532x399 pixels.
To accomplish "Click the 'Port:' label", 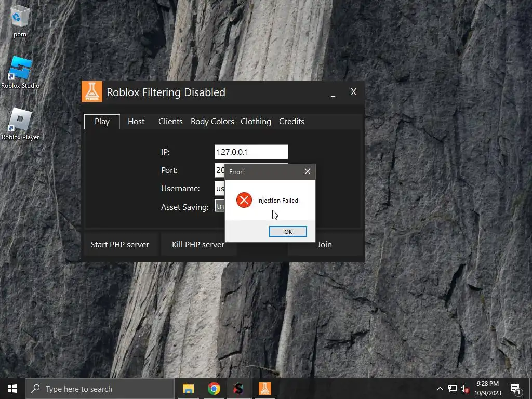I will (169, 170).
